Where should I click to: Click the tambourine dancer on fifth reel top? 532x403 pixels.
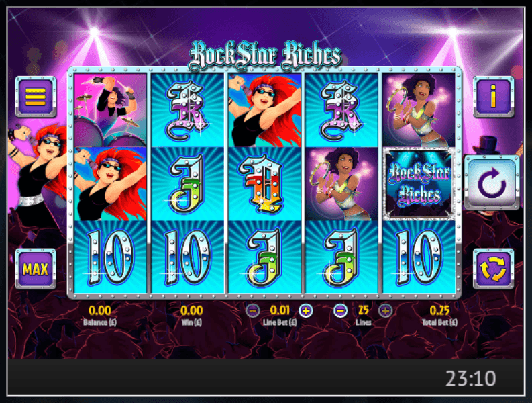[x=419, y=110]
